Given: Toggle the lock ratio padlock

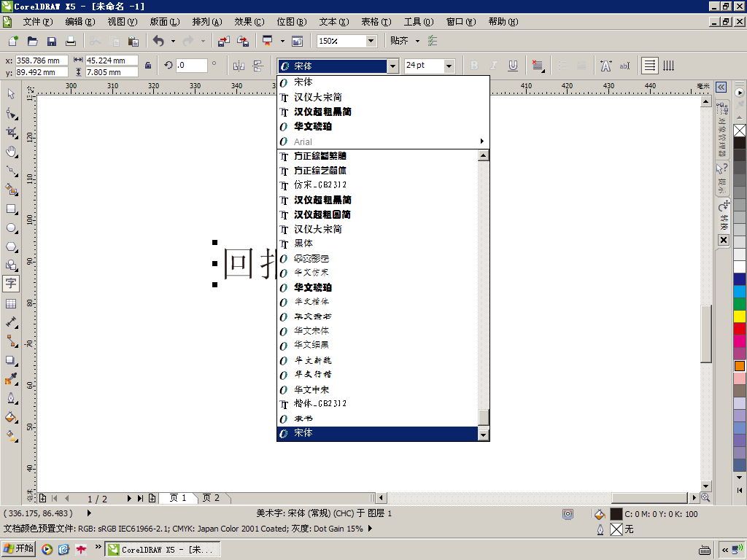Looking at the screenshot, I should 148,66.
